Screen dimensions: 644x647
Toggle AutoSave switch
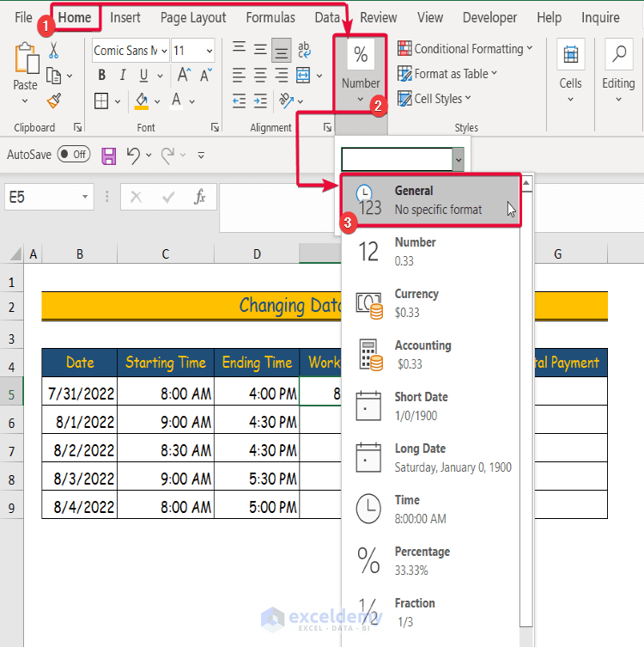coord(74,155)
